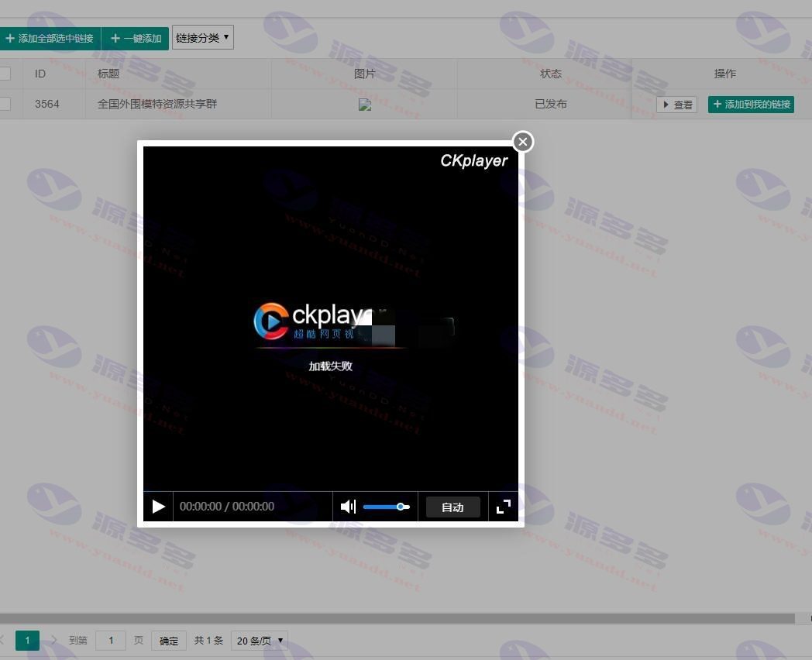812x660 pixels.
Task: Click the 添加全部选中链接 button
Action: point(50,38)
